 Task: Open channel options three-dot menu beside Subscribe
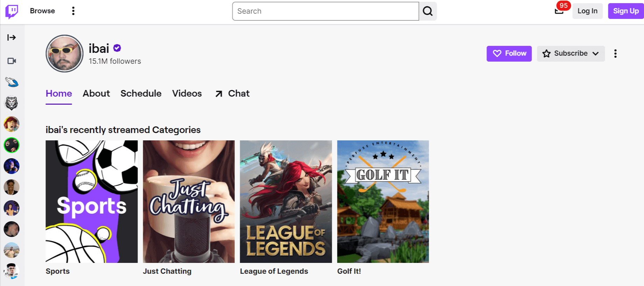(x=615, y=54)
